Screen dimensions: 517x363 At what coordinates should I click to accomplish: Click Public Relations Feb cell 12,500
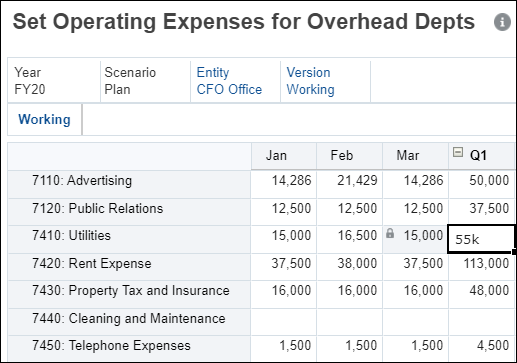pos(349,212)
